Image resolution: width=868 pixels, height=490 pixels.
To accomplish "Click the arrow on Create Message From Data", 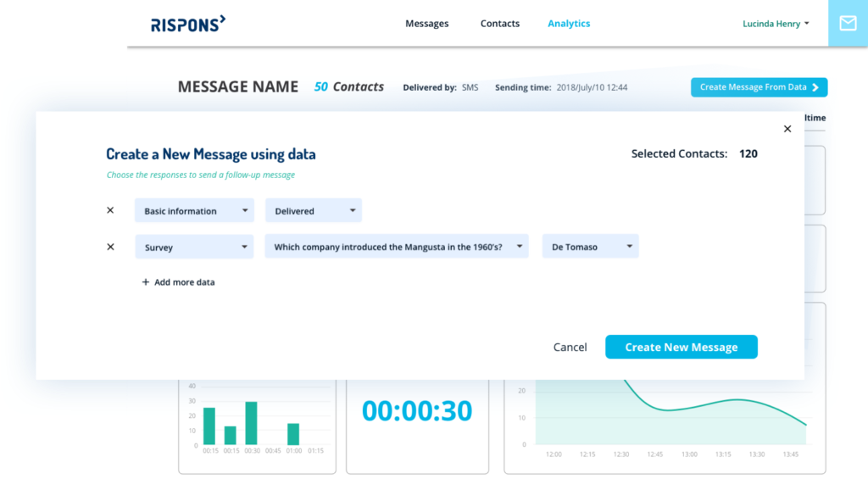I will coord(815,87).
